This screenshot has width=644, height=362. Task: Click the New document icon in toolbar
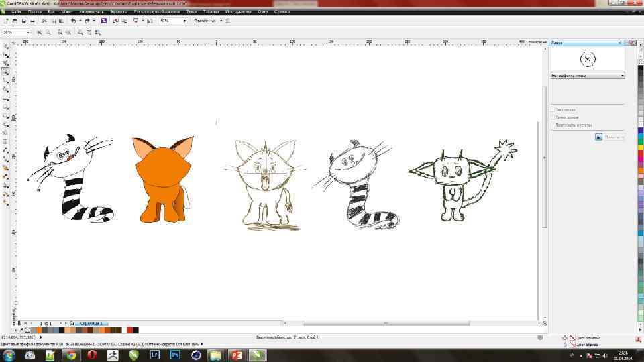(6, 21)
